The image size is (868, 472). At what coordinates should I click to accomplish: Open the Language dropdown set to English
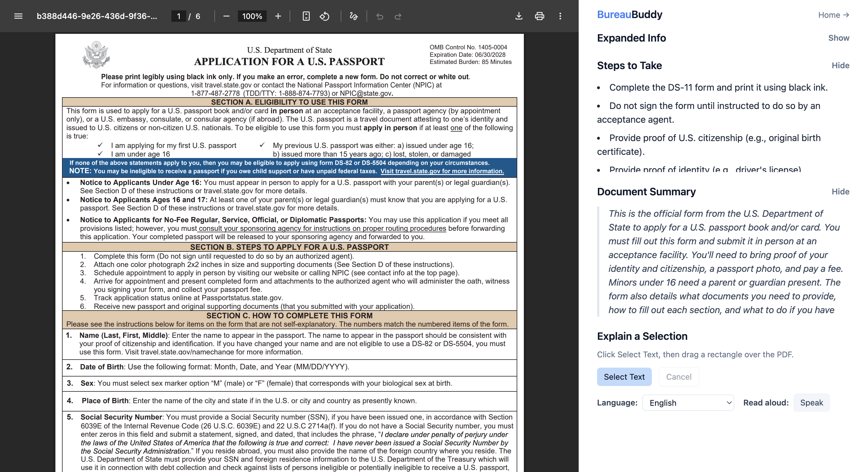pyautogui.click(x=688, y=403)
